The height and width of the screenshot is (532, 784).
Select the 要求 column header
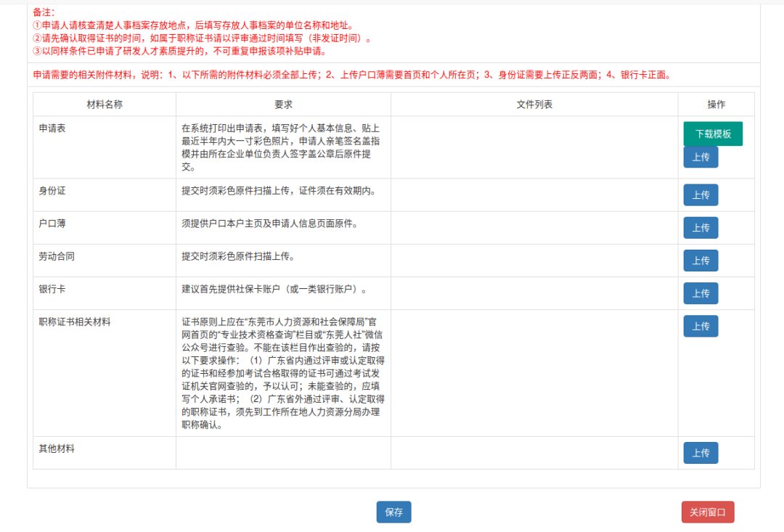point(283,105)
